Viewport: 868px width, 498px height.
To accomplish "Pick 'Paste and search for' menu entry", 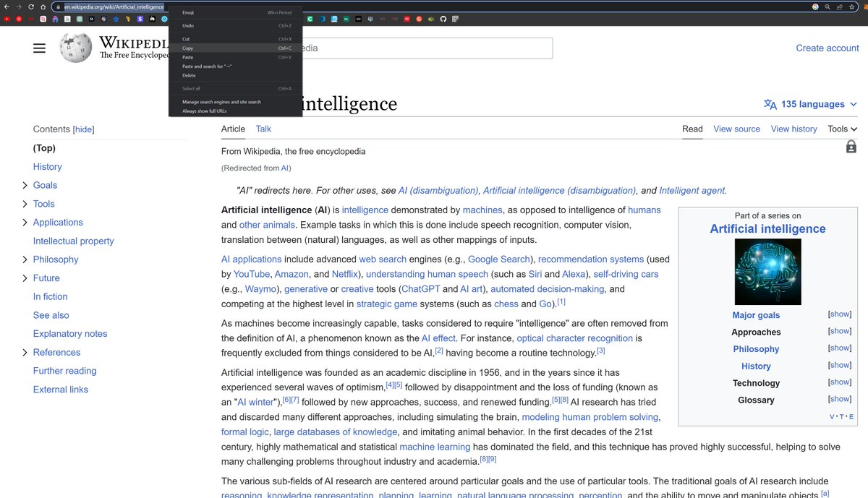I will pyautogui.click(x=235, y=66).
